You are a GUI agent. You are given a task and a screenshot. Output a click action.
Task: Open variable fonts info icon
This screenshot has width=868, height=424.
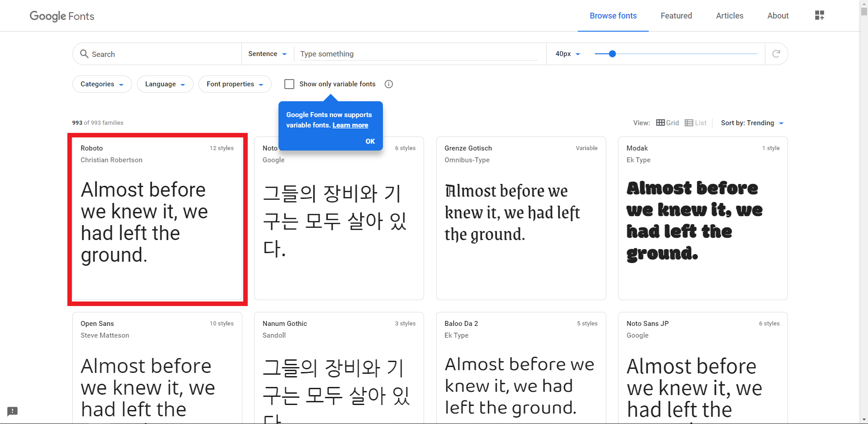click(389, 84)
